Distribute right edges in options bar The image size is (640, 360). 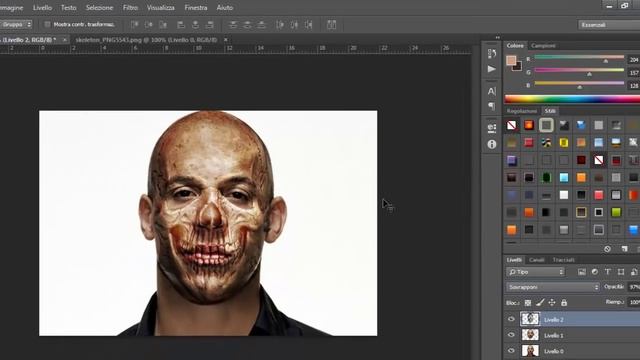pos(309,25)
